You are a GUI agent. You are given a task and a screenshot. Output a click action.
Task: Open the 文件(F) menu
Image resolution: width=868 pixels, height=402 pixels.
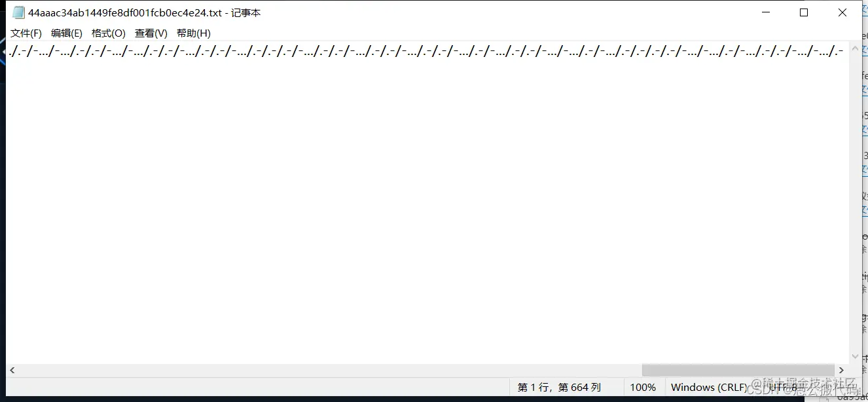26,33
